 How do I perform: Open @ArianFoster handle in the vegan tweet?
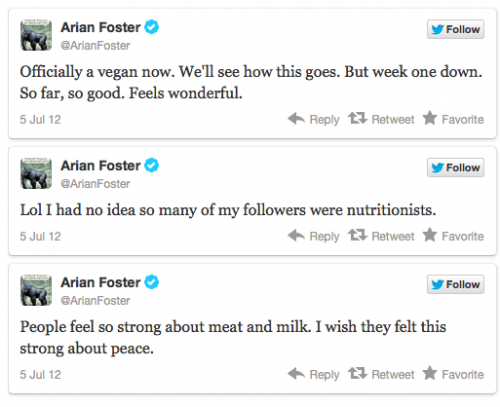tap(95, 46)
